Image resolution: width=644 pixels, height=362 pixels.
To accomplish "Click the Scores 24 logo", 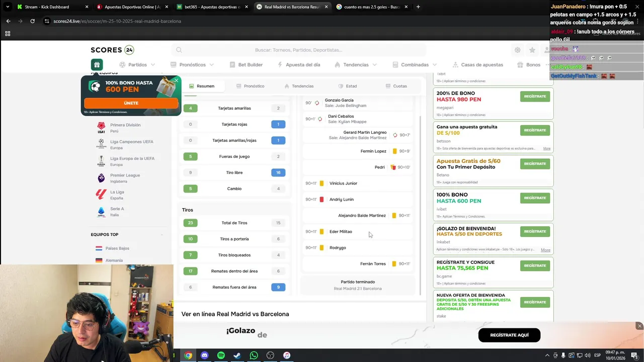I will point(112,50).
